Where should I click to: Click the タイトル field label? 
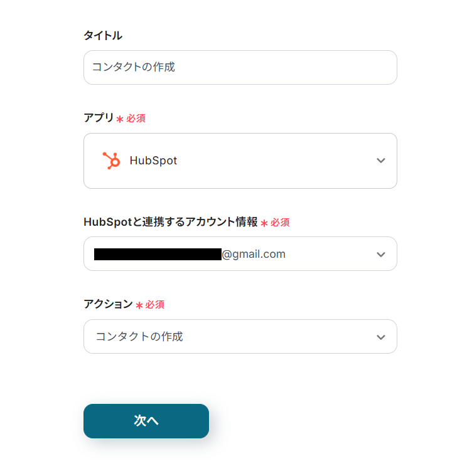(102, 36)
